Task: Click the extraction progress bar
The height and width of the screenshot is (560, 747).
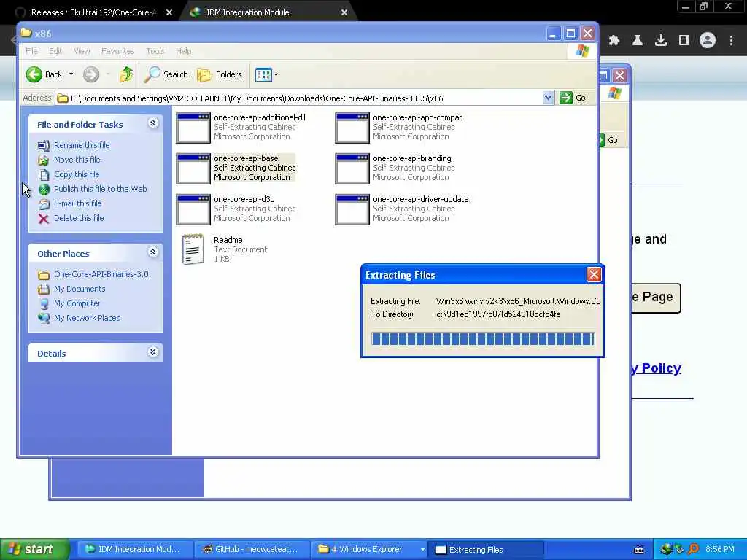Action: (483, 339)
